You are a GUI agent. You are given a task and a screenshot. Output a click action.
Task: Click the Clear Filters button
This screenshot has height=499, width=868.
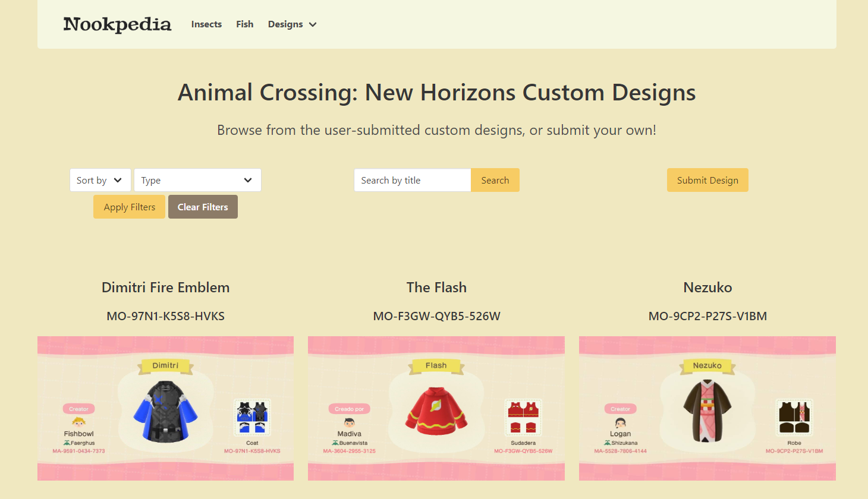point(203,207)
